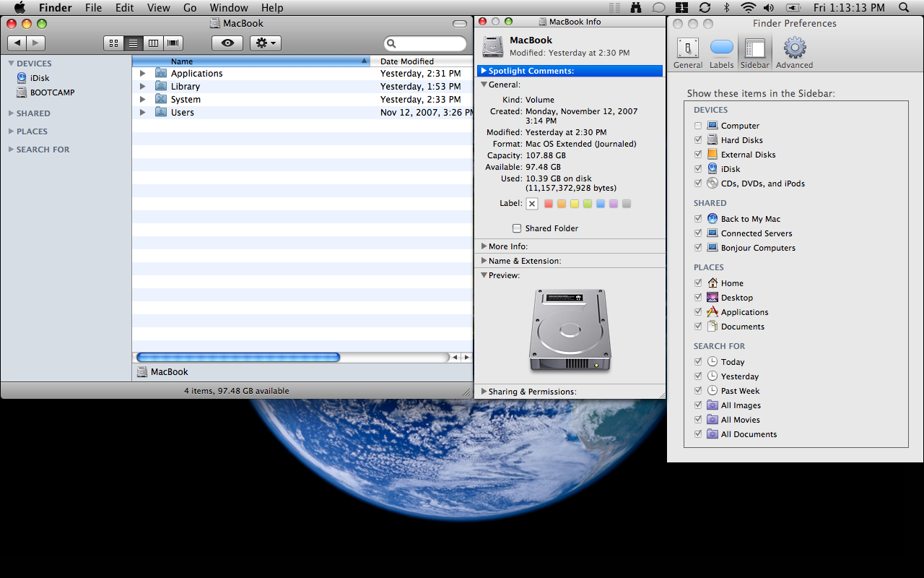Open the Advanced preferences gear tab
Viewport: 924px width, 578px height.
(794, 53)
